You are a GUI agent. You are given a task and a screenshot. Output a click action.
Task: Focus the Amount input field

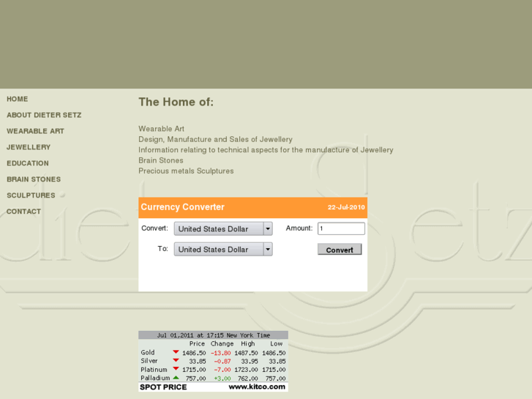341,228
